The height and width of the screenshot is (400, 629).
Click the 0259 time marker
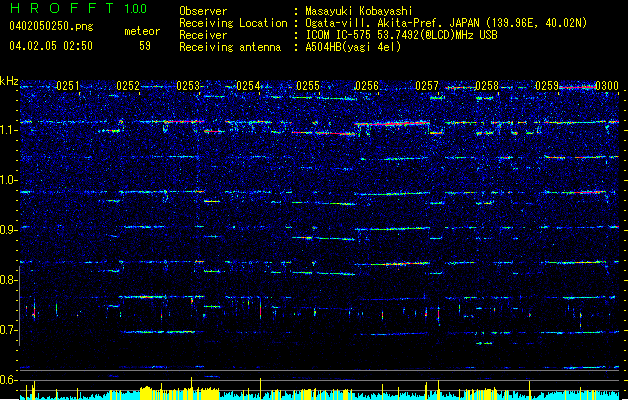547,86
